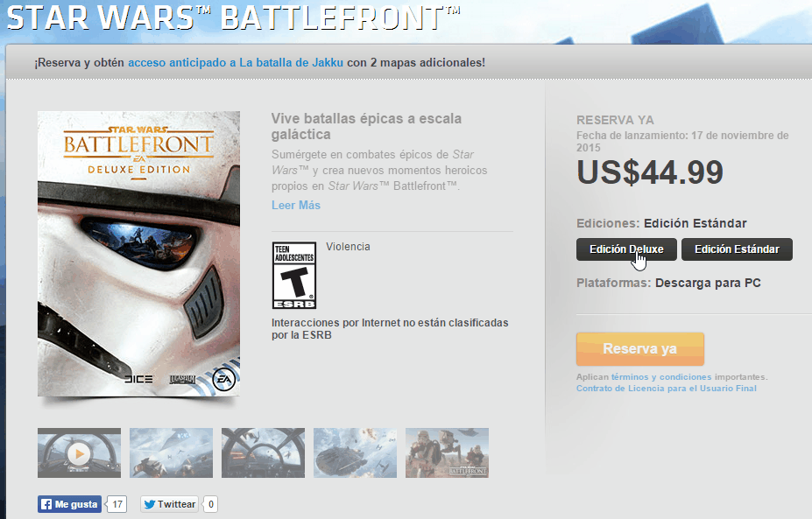
Task: Click the Twitter Twittear button
Action: (169, 504)
